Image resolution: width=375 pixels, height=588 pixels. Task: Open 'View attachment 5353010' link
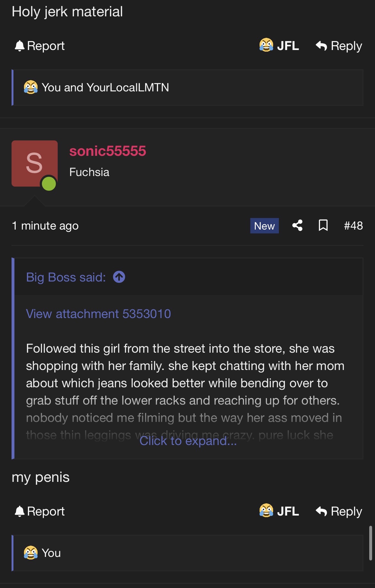98,314
